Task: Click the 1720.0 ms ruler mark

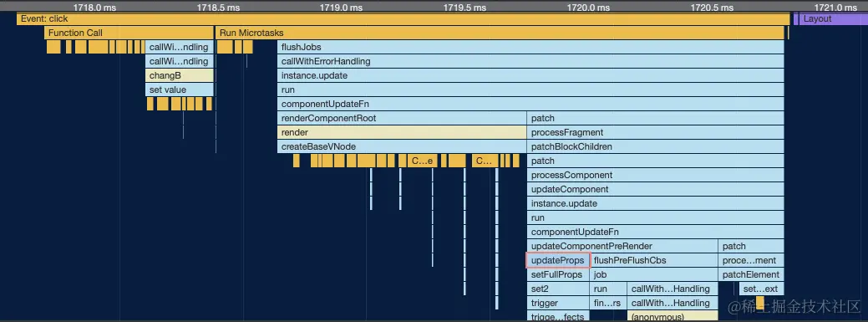Action: (588, 8)
